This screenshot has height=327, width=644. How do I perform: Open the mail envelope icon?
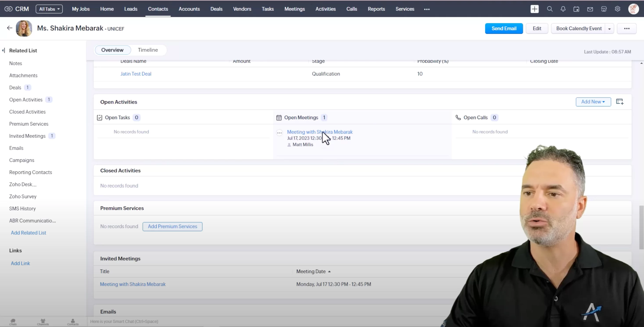590,9
